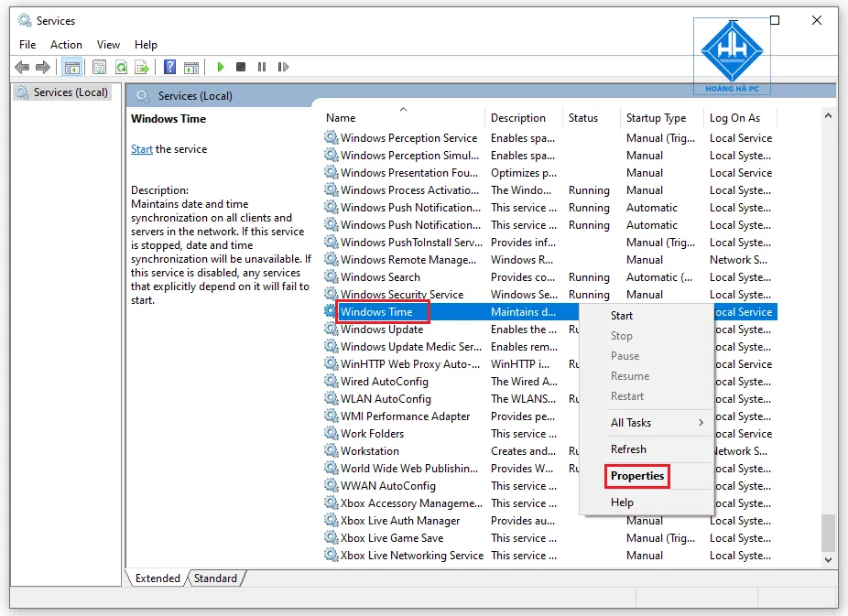848x616 pixels.
Task: Switch to the Standard tab
Action: point(215,578)
